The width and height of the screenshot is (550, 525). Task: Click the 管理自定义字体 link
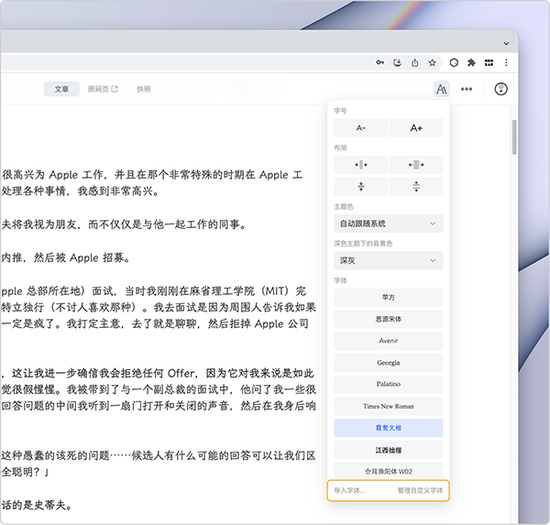point(420,490)
